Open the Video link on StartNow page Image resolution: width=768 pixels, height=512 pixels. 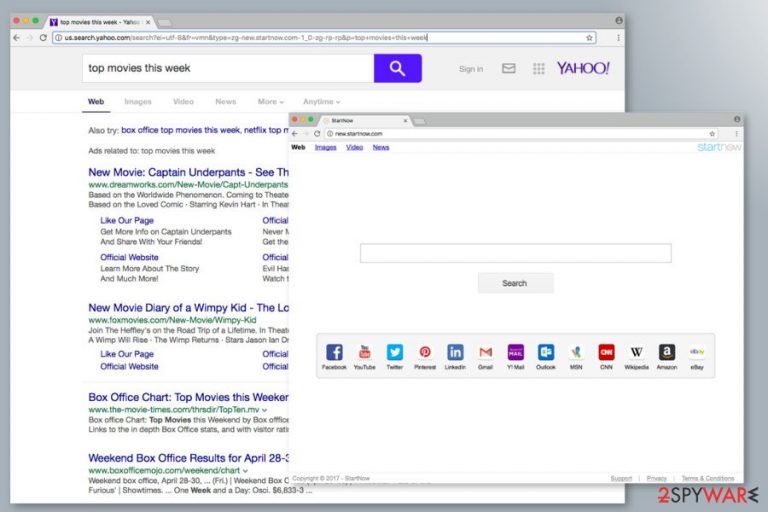pos(355,147)
